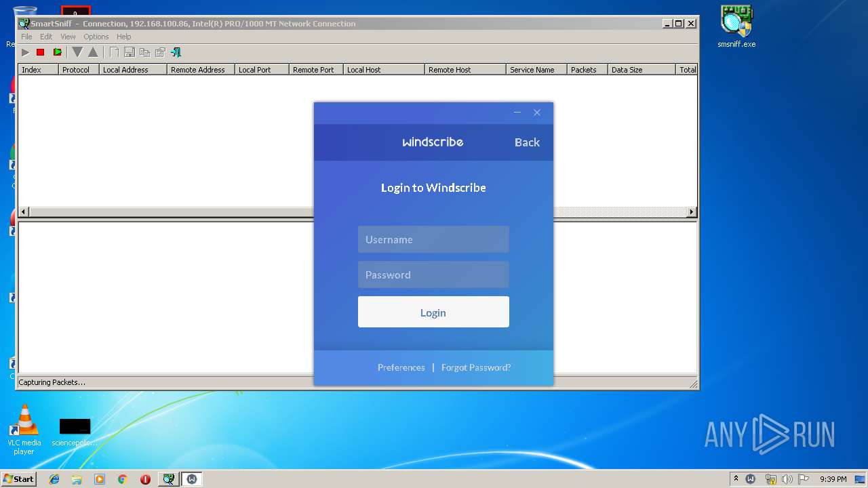Sort by the Local Host column header
This screenshot has width=868, height=488.
coord(384,69)
